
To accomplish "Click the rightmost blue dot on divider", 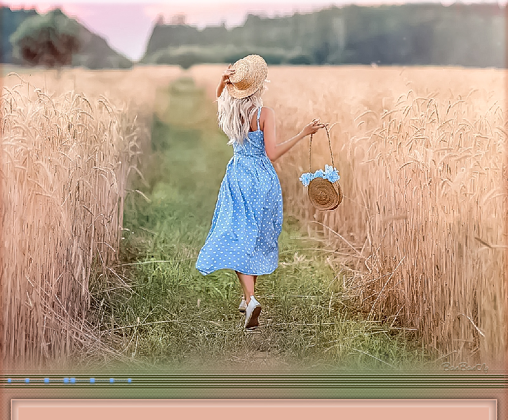I will click(130, 381).
